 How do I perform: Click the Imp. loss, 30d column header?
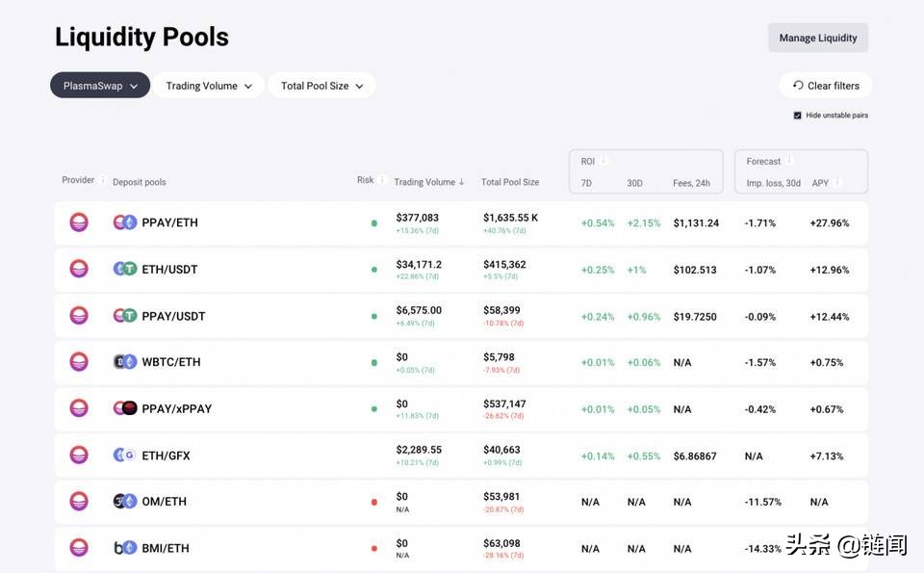pyautogui.click(x=773, y=183)
